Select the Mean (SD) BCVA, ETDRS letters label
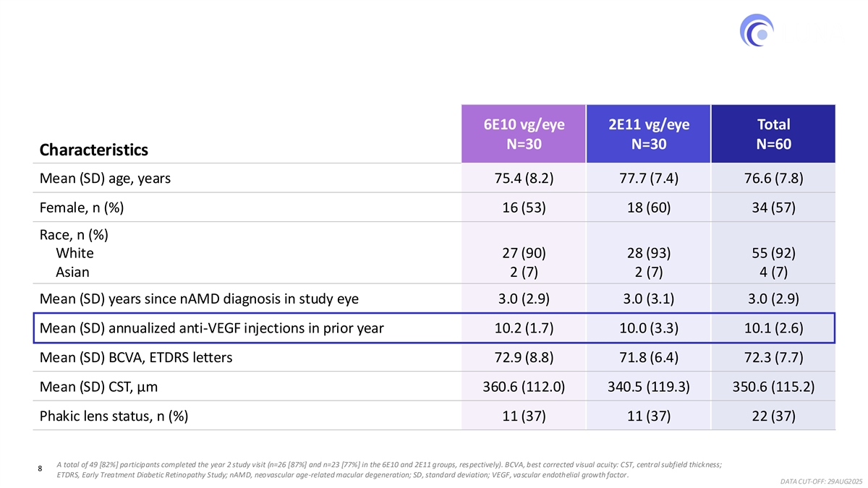Screen dimensions: 868x488 tap(136, 357)
